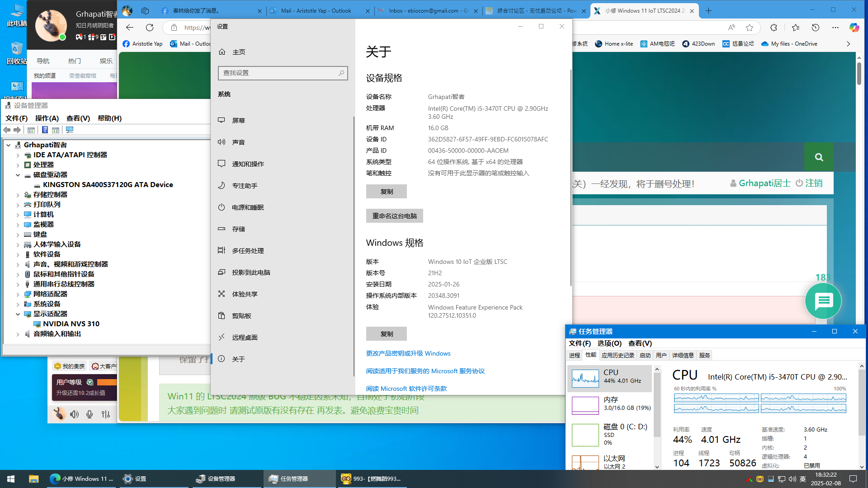Click Copy button under device specifications
Screen dimensions: 868x488
pos(387,192)
